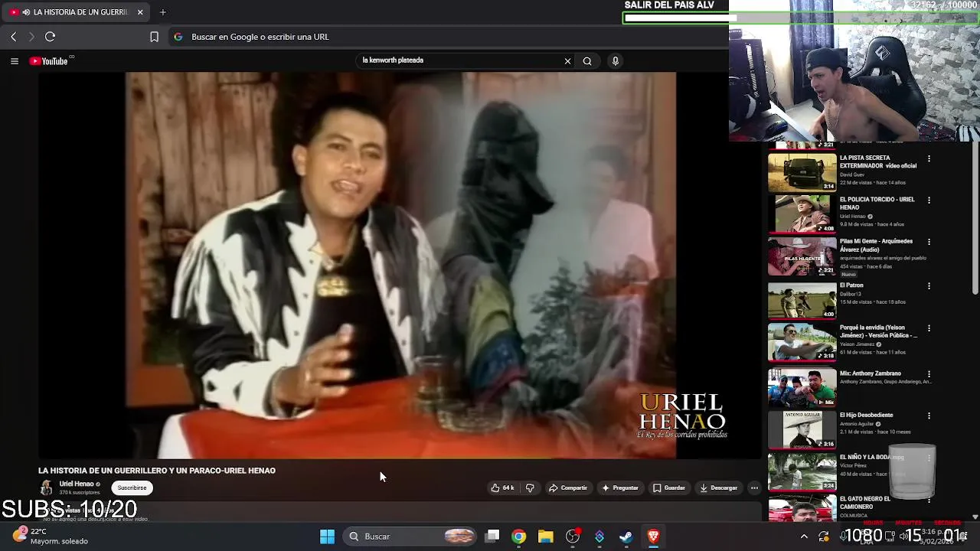Open options for Pilas Mi Gente
The image size is (980, 551).
pos(929,242)
